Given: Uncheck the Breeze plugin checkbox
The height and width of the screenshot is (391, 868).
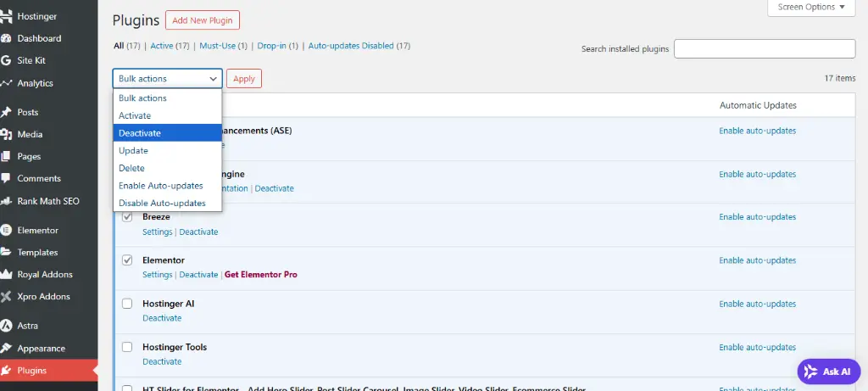Looking at the screenshot, I should click(127, 216).
